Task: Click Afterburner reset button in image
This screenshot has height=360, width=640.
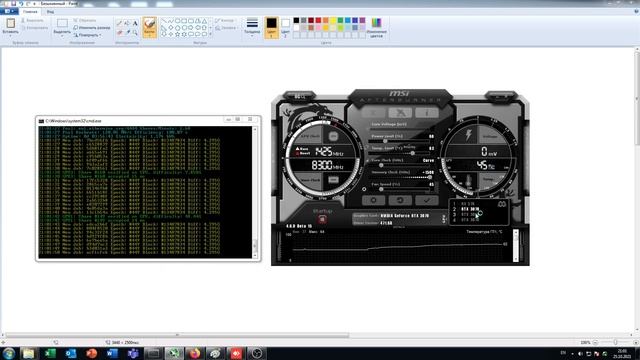Action: pos(400,200)
